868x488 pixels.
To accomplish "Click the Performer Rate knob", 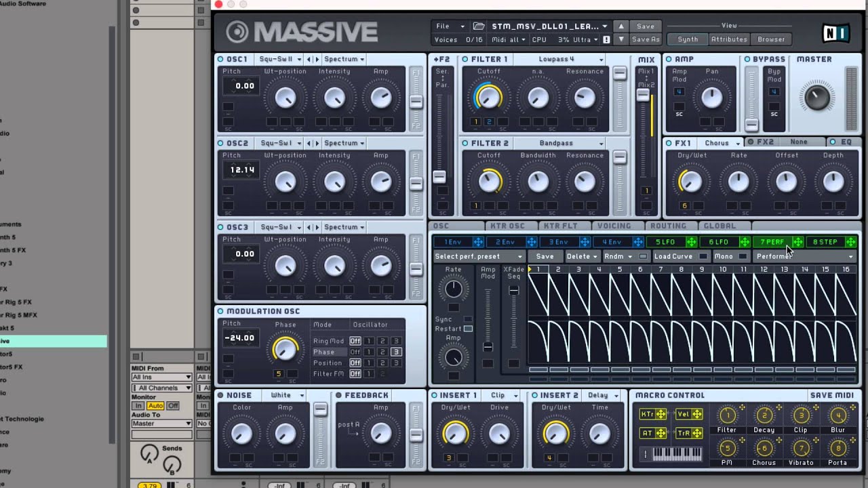I will coord(453,289).
